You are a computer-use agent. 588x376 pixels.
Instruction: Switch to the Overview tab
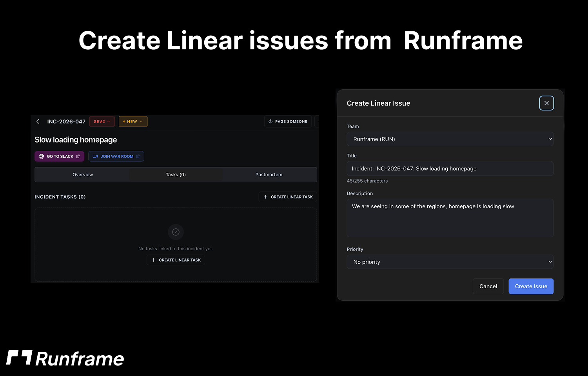(83, 175)
